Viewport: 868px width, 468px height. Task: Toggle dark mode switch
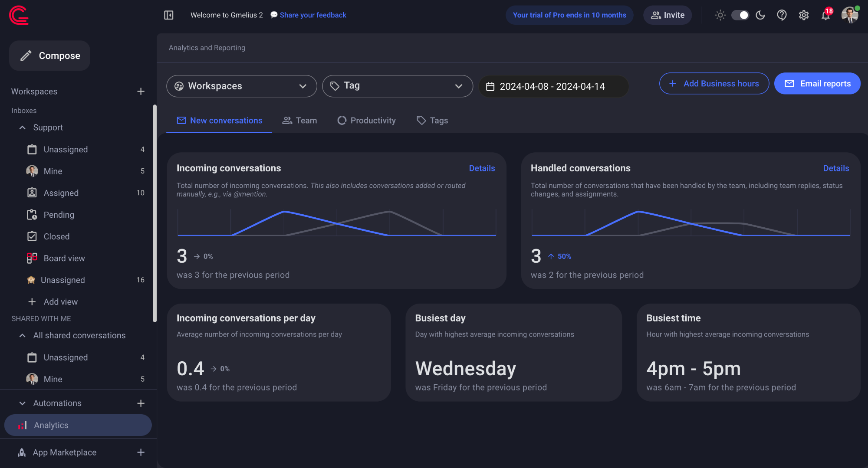coord(740,15)
